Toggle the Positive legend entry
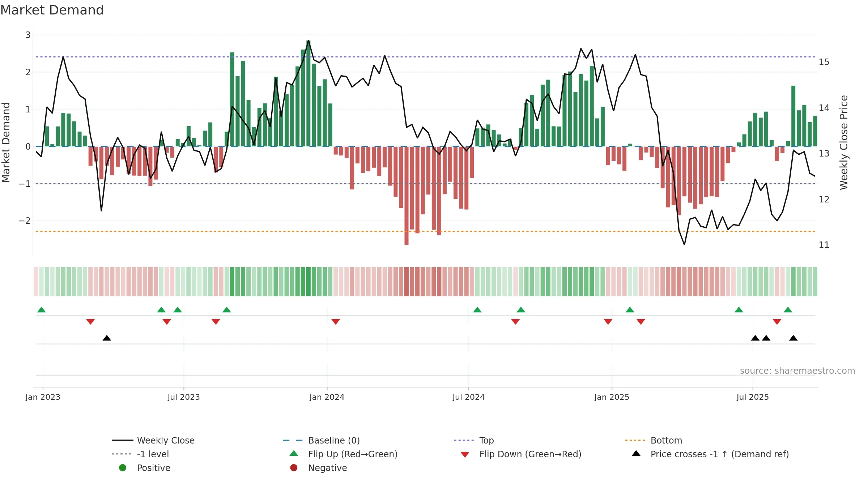Screen dimensions: 868x488 (145, 468)
